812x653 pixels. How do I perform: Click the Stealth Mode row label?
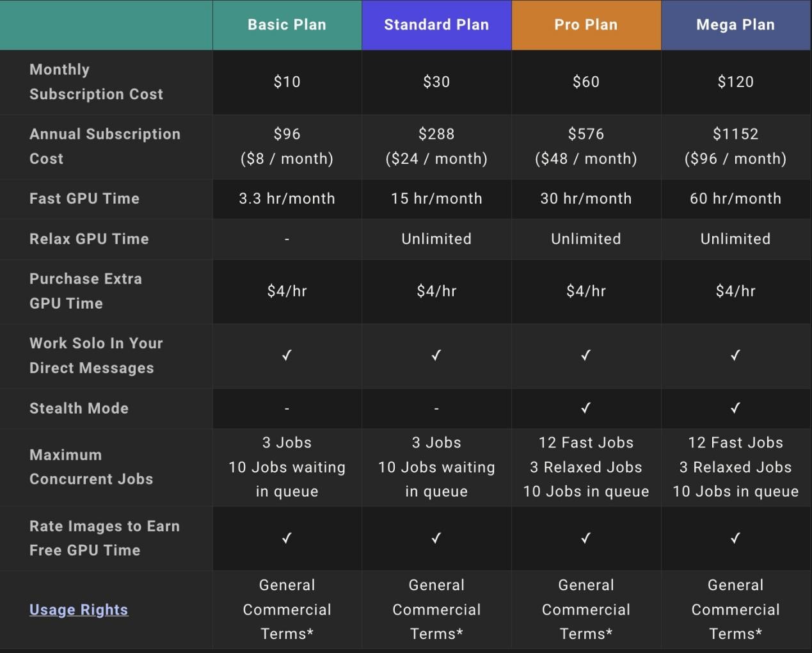point(79,408)
